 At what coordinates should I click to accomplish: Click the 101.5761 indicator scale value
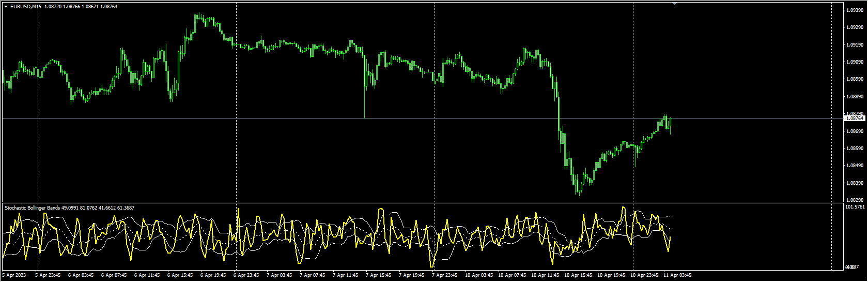(855, 207)
